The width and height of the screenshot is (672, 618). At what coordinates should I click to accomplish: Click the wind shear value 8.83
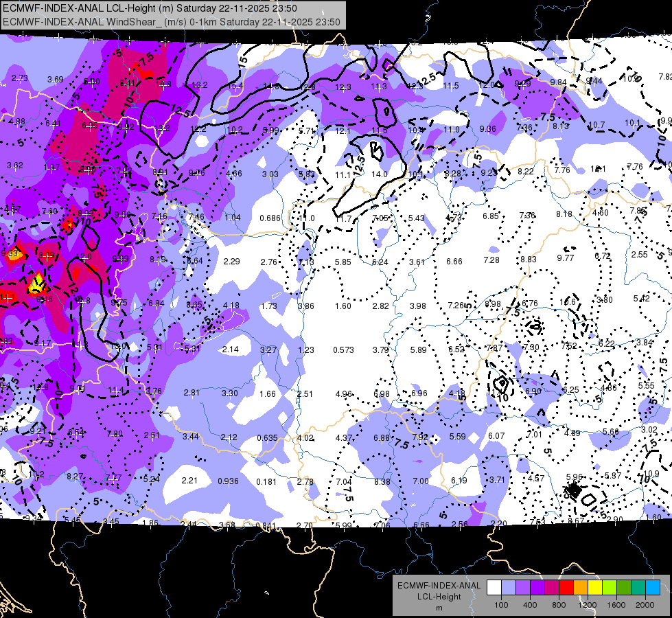click(529, 259)
